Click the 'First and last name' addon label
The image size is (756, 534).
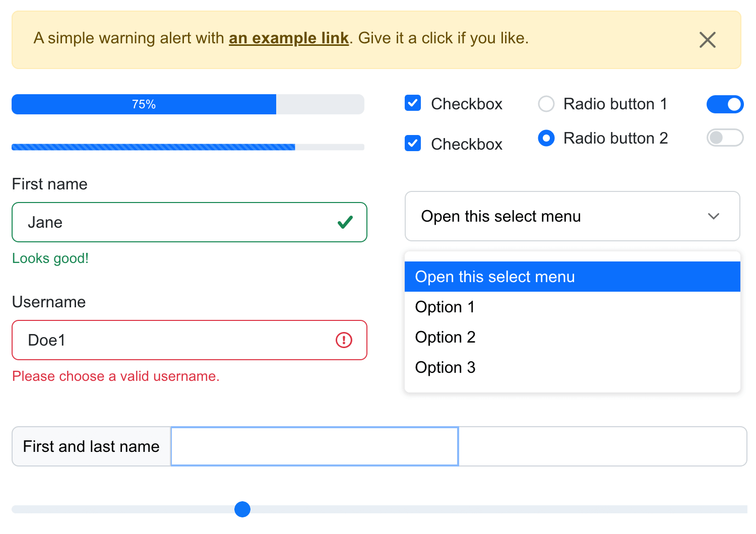(91, 446)
